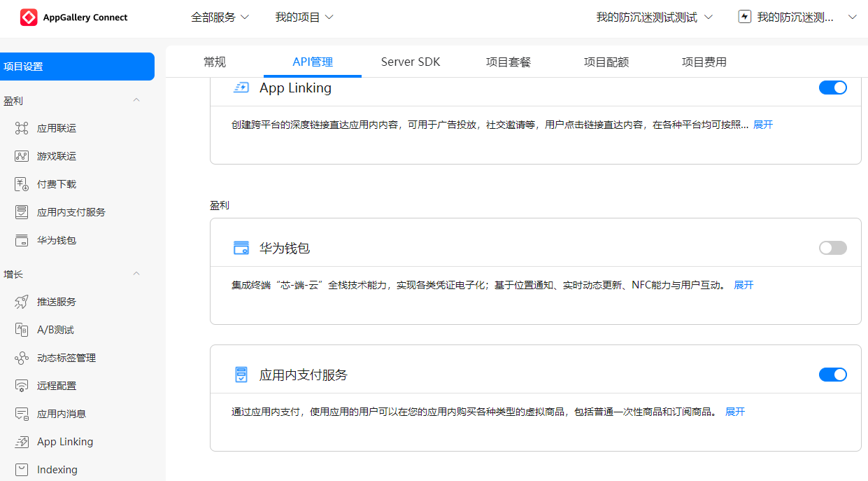
Task: Click the App Linking card icon
Action: 241,88
